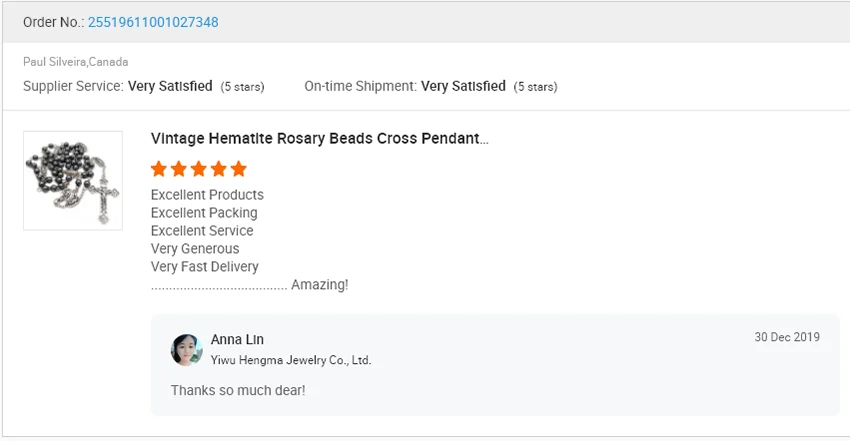Image resolution: width=850 pixels, height=441 pixels.
Task: Click the 30 Dec 2019 reply date
Action: pos(786,337)
